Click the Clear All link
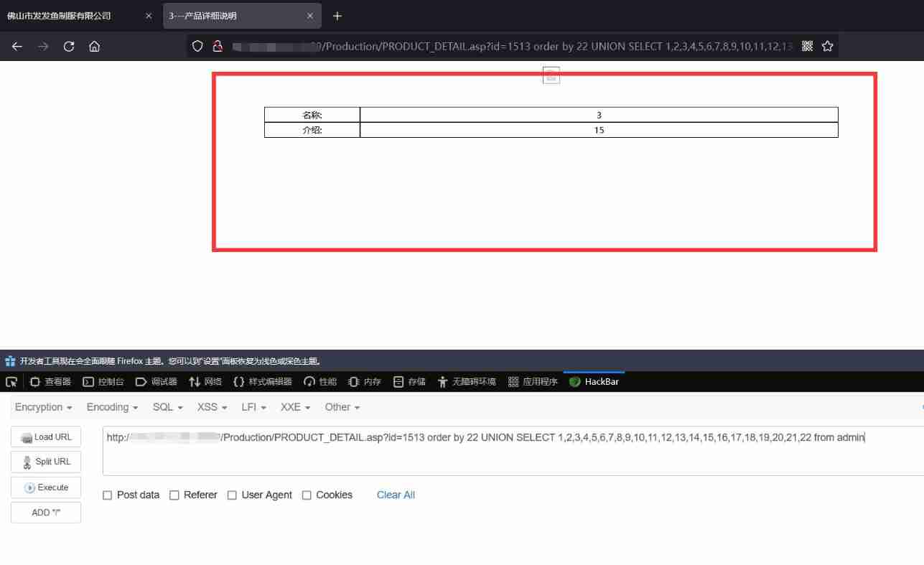The width and height of the screenshot is (924, 565). [x=396, y=495]
